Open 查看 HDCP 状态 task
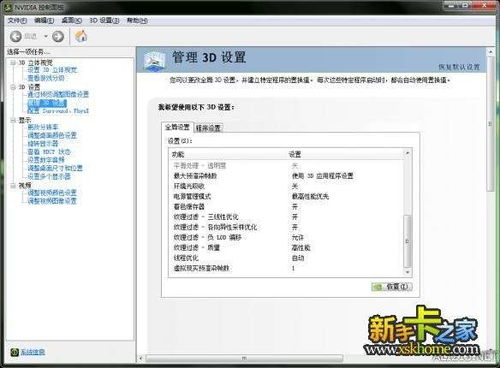Screen dimensions: 500x368 tap(49, 152)
